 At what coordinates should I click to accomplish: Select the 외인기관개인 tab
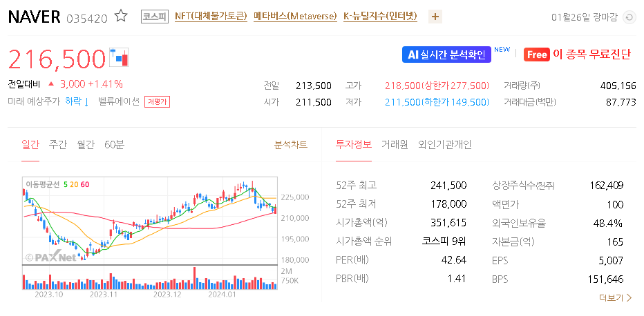(x=445, y=145)
